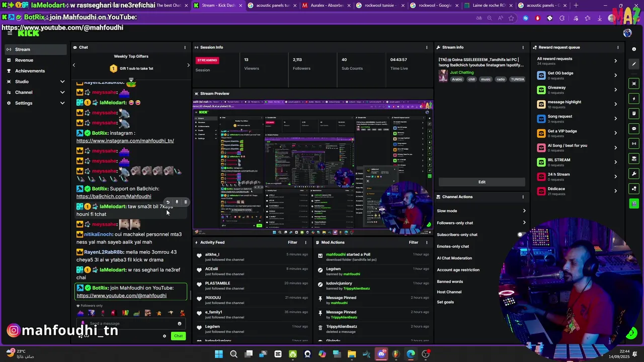
Task: Select the screen capture icon in right toolbar
Action: tap(634, 84)
